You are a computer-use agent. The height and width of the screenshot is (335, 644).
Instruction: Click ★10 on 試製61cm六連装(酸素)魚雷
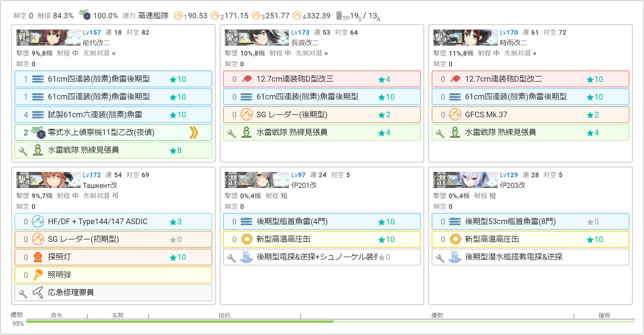click(x=178, y=115)
